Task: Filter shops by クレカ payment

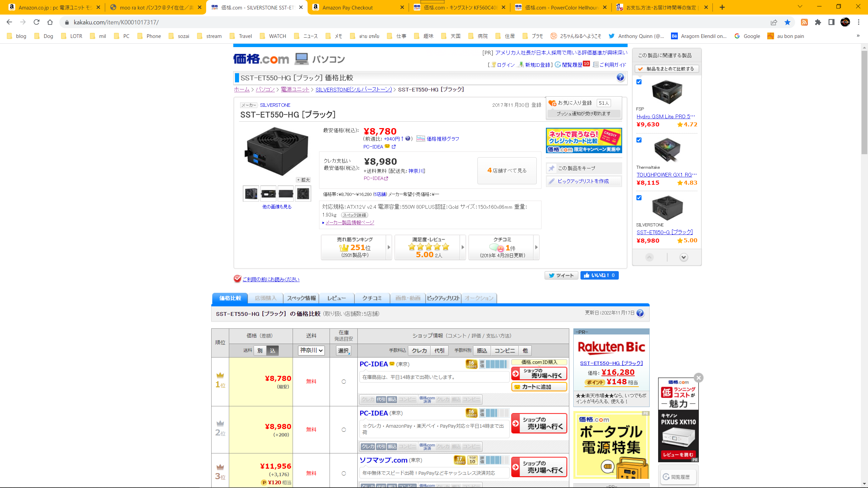Action: [419, 350]
